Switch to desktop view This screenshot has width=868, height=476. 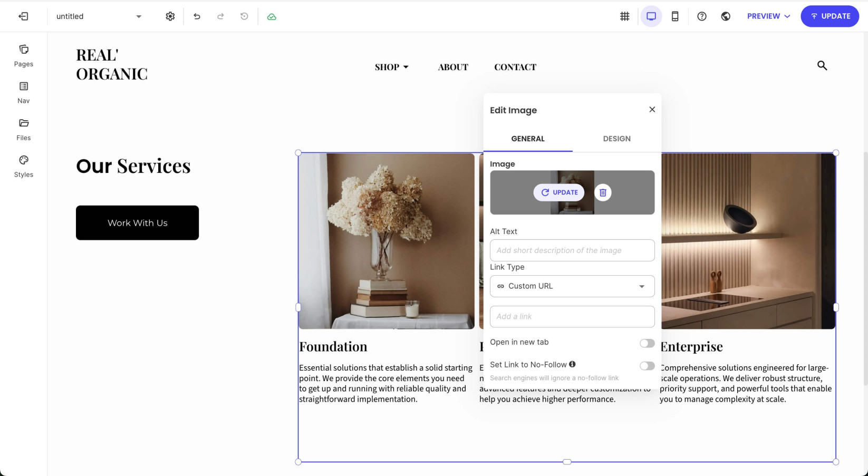tap(651, 16)
